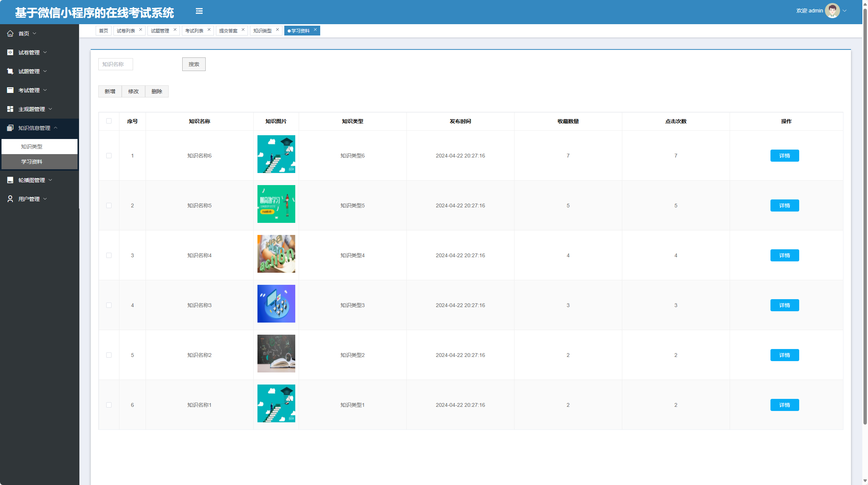
Task: Click the home icon in sidebar
Action: click(x=10, y=34)
